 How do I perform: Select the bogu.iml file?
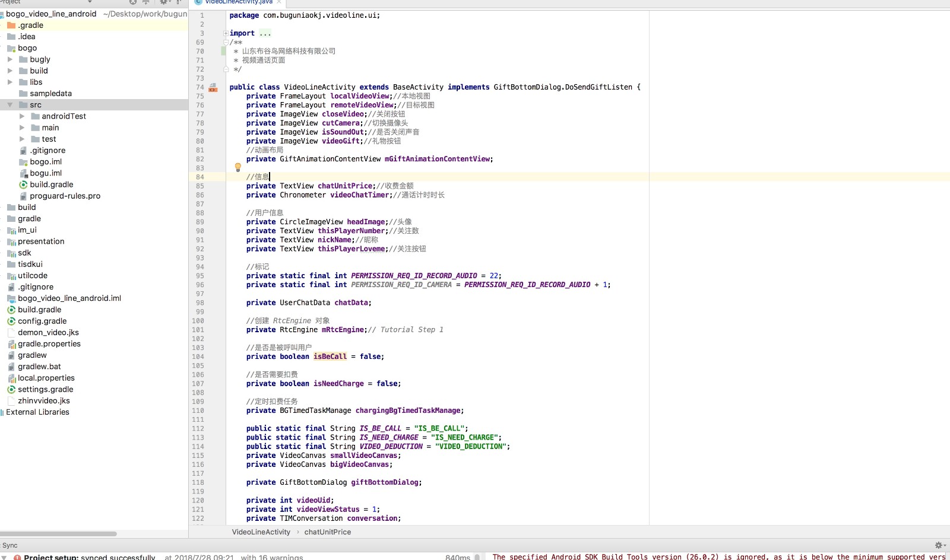[x=46, y=173]
